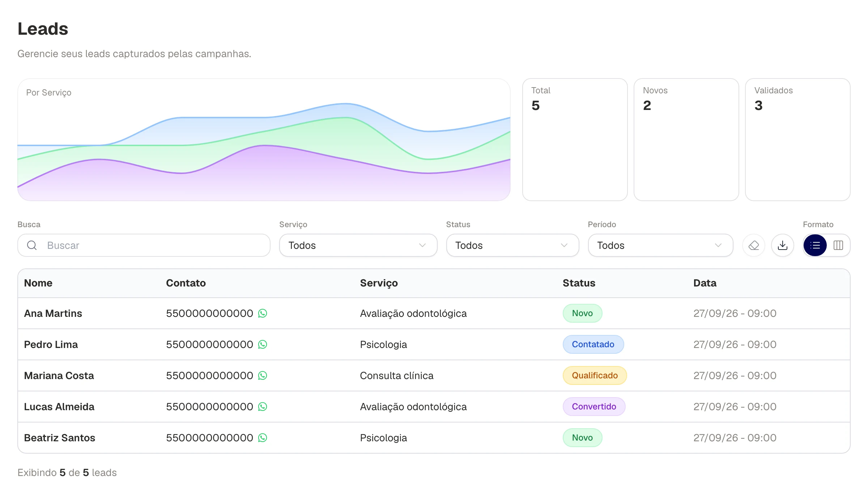Click Consulta clínica service cell
The width and height of the screenshot is (868, 497).
[397, 375]
